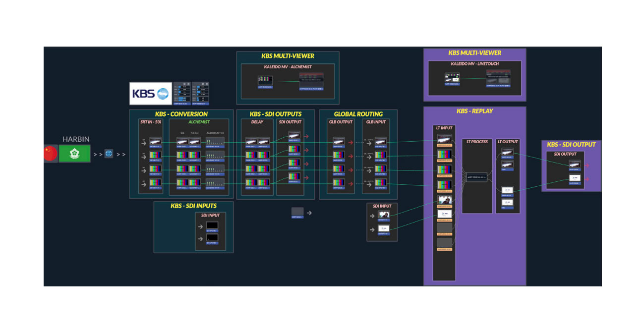This screenshot has width=644, height=330.
Task: Click the KBS logo image
Action: [x=151, y=94]
